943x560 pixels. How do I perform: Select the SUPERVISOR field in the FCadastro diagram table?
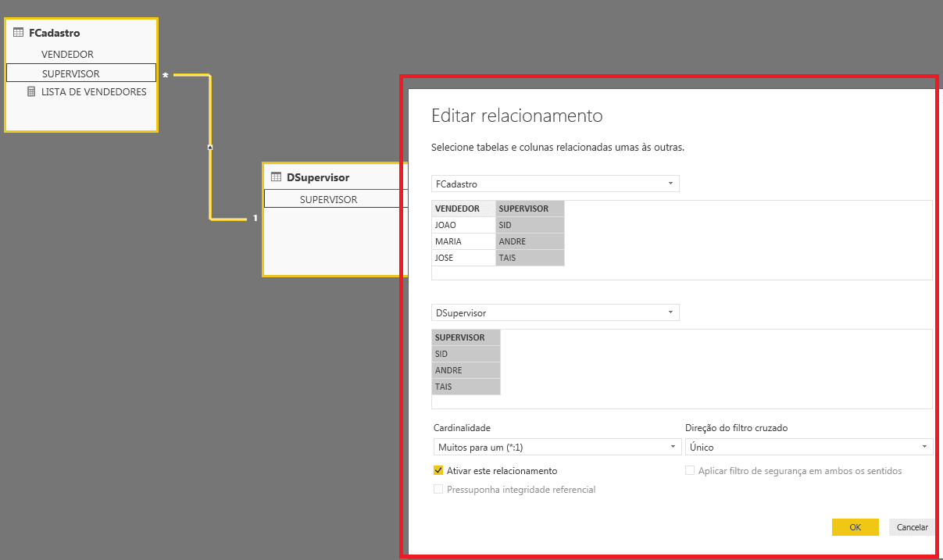point(81,73)
